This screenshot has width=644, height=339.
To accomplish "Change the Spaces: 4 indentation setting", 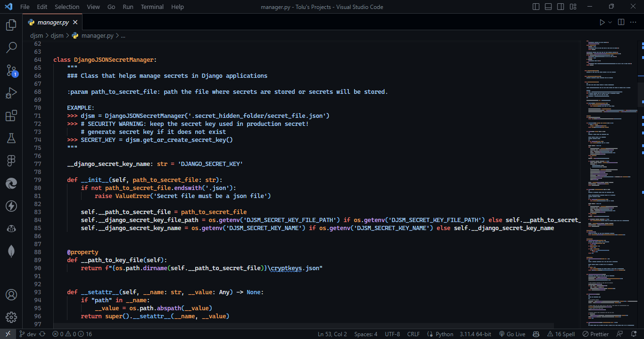I will point(366,334).
